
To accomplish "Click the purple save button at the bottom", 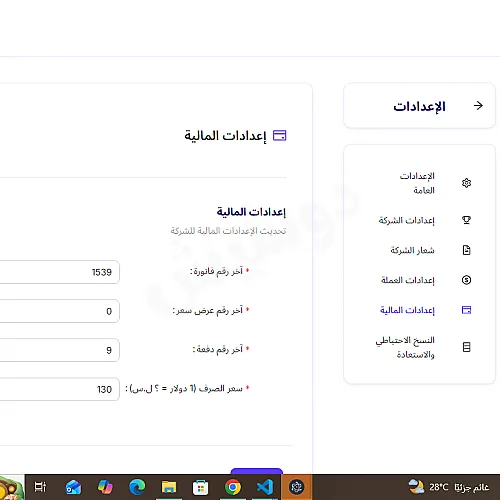I will click(x=257, y=471).
